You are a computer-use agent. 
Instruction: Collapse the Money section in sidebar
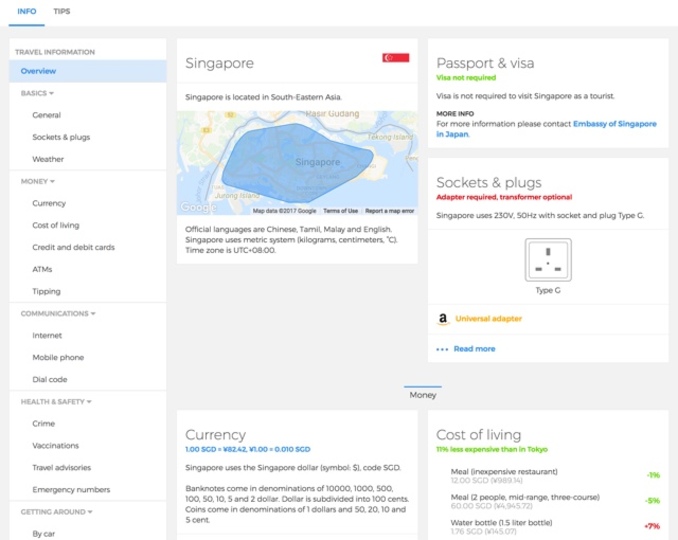(x=52, y=182)
